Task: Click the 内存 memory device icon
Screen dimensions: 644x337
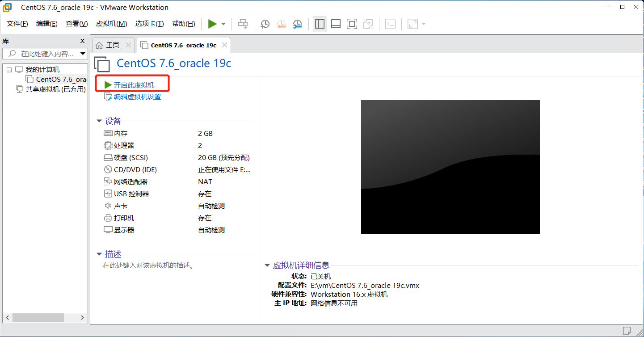Action: (108, 133)
